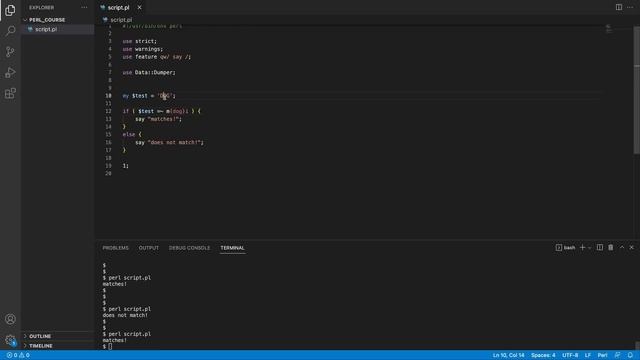This screenshot has width=640, height=360.
Task: Switch to the Problems tab
Action: [x=116, y=248]
